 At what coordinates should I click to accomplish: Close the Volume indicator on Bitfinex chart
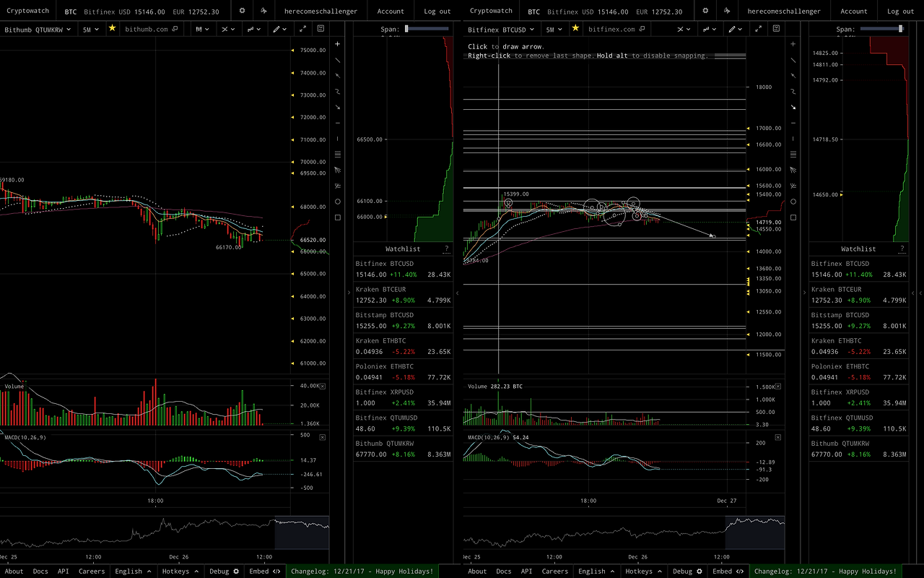point(777,386)
